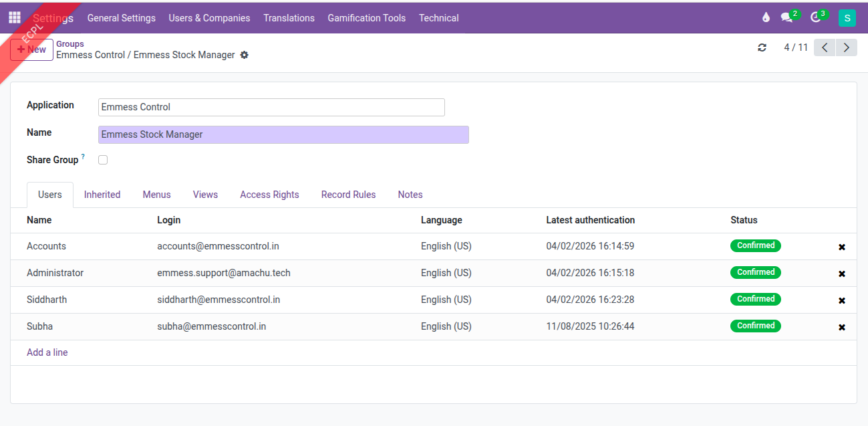Open the user avatar menu
The width and height of the screenshot is (868, 426).
(x=847, y=18)
